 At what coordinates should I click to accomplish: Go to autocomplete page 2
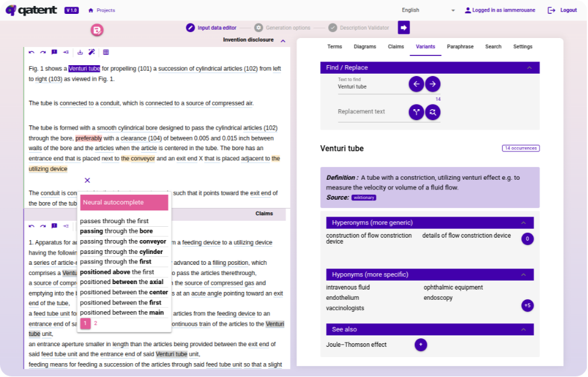(x=96, y=323)
